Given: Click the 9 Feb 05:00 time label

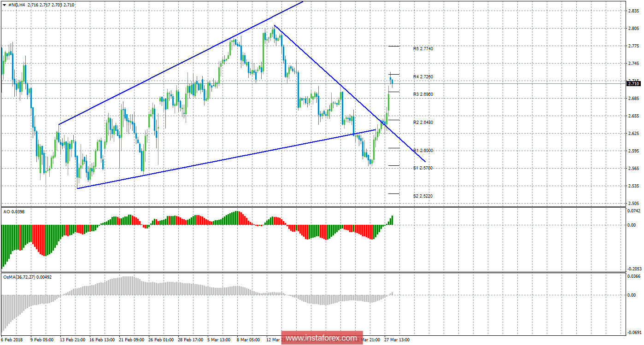Looking at the screenshot, I should [43, 339].
